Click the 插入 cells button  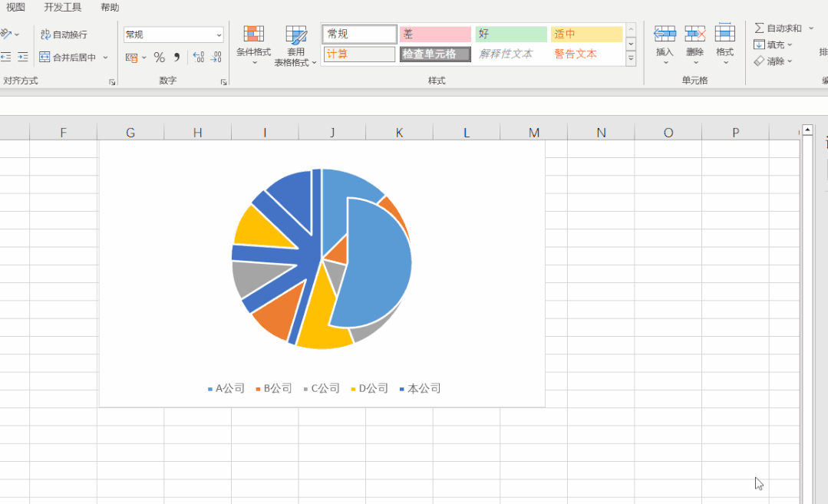(x=665, y=45)
